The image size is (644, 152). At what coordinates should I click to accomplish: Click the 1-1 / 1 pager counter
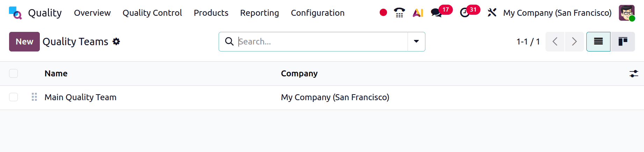pos(528,42)
